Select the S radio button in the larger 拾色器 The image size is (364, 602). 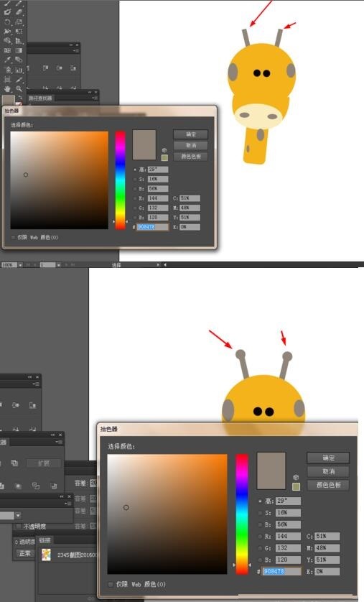[261, 513]
